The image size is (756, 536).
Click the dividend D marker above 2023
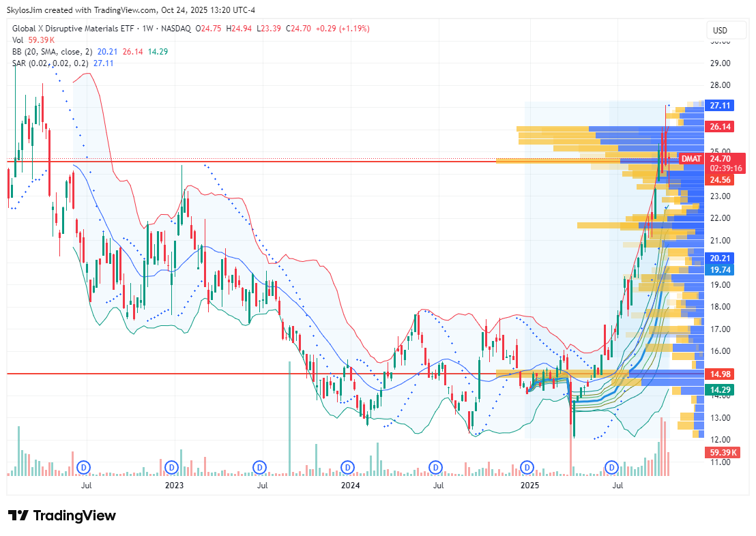click(x=171, y=467)
